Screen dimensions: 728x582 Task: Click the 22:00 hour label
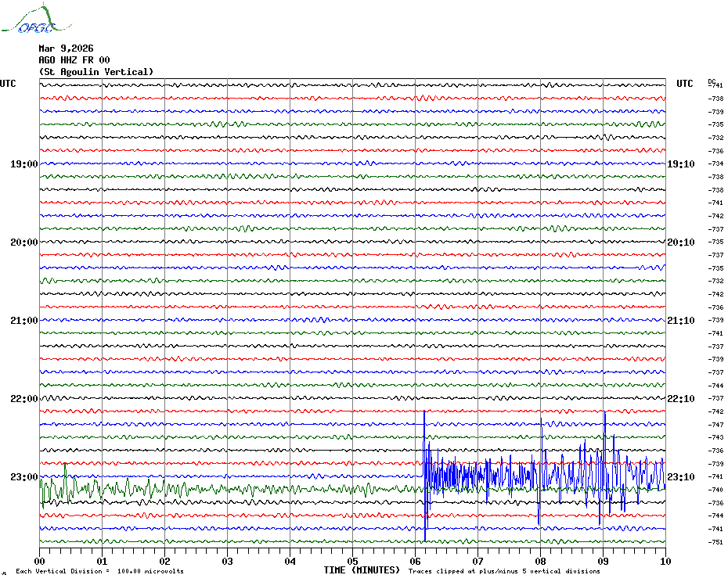[23, 399]
